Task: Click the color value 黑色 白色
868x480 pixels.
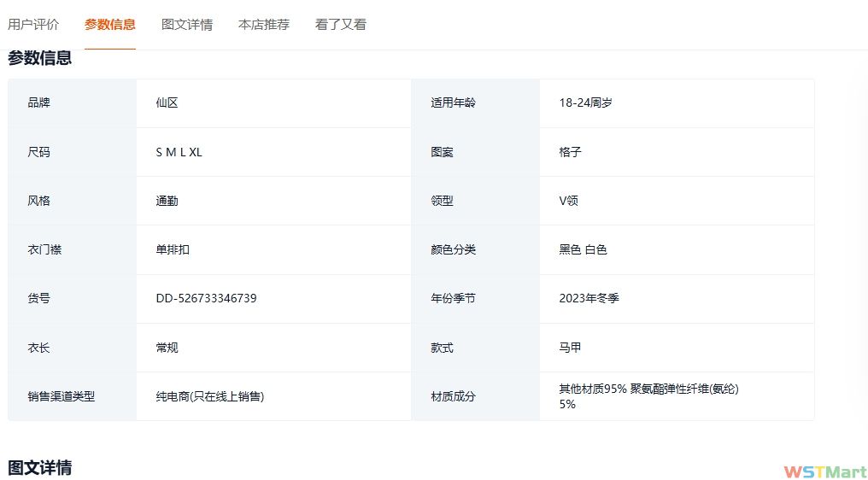Action: point(583,250)
